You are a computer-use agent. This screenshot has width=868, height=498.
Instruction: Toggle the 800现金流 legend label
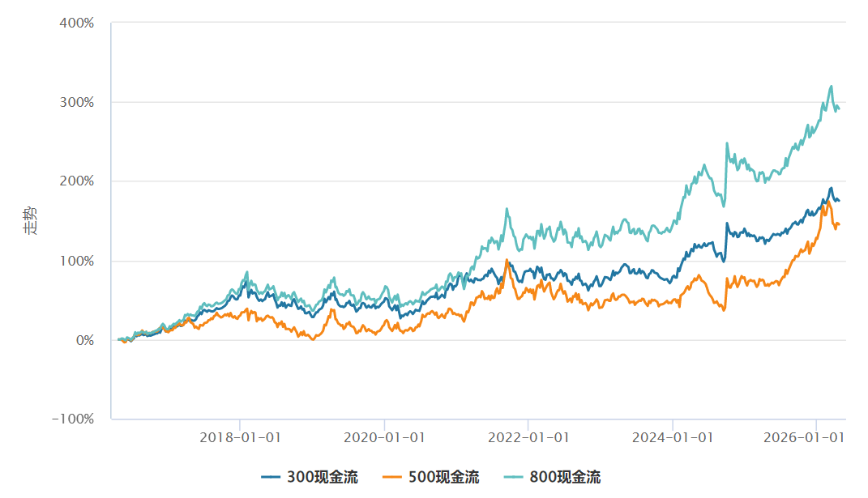tap(565, 477)
